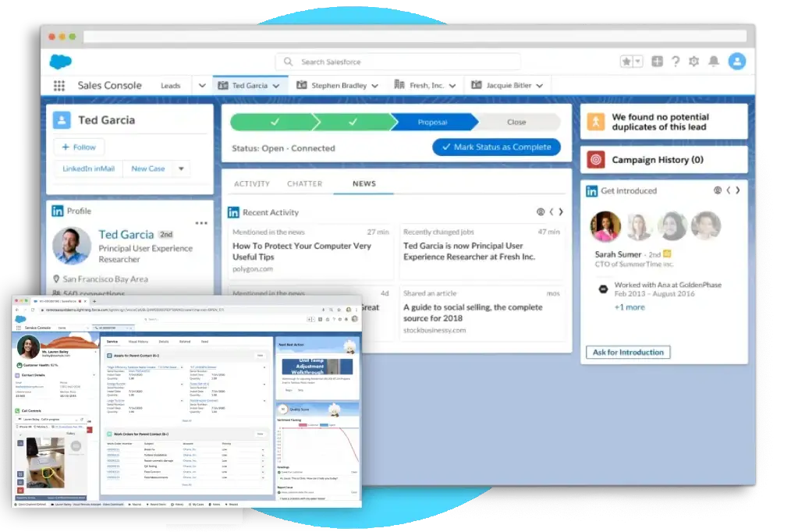798x532 pixels.
Task: Click LinkedIn icon beside Get Introduced
Action: (592, 191)
